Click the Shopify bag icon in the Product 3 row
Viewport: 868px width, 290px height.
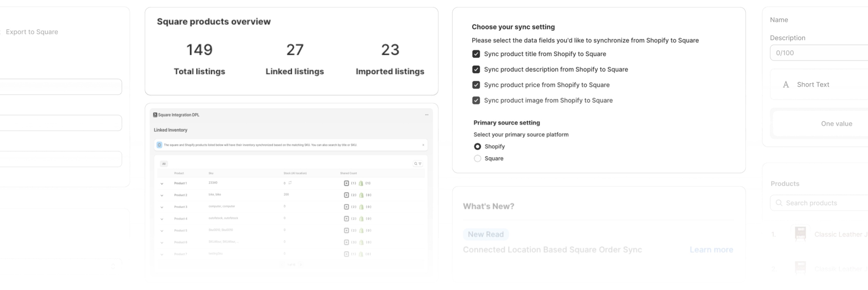click(x=361, y=207)
